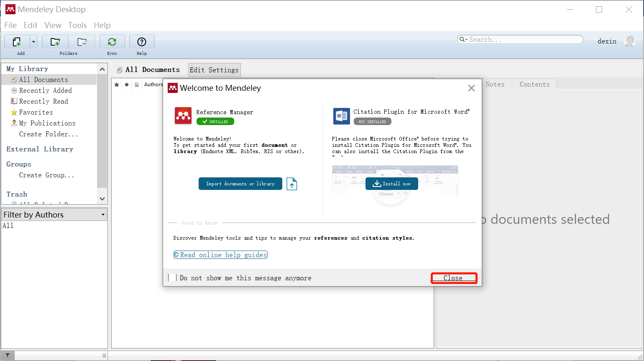Open the File menu
The width and height of the screenshot is (644, 361).
click(10, 25)
